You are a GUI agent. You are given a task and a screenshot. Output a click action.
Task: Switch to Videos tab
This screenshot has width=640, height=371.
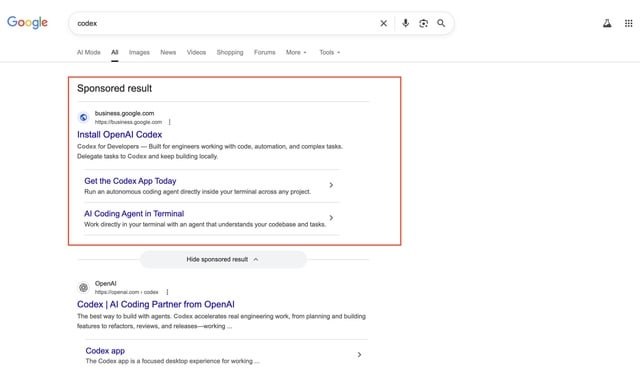pos(196,52)
